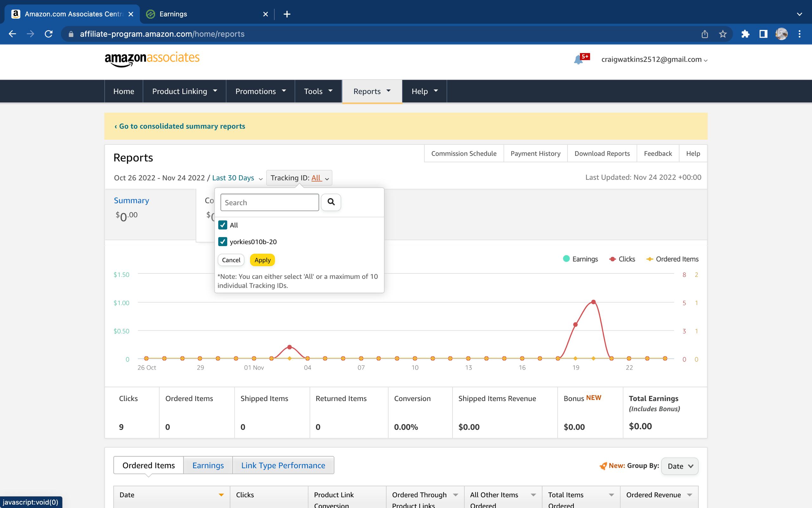The width and height of the screenshot is (812, 508).
Task: Close the Earnings tab
Action: pyautogui.click(x=265, y=14)
